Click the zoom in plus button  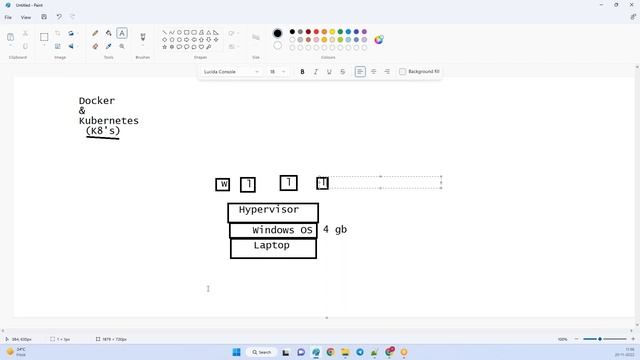633,339
